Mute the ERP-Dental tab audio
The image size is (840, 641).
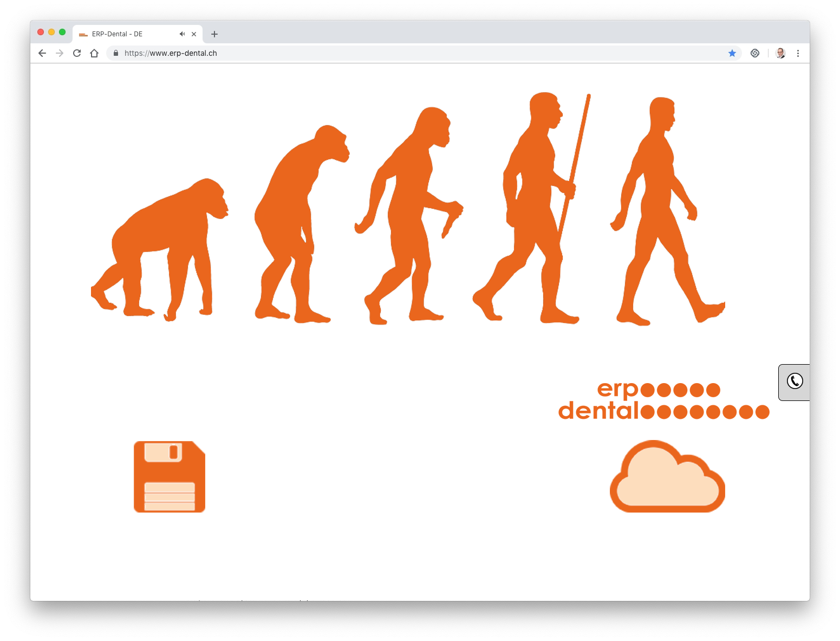pos(182,34)
